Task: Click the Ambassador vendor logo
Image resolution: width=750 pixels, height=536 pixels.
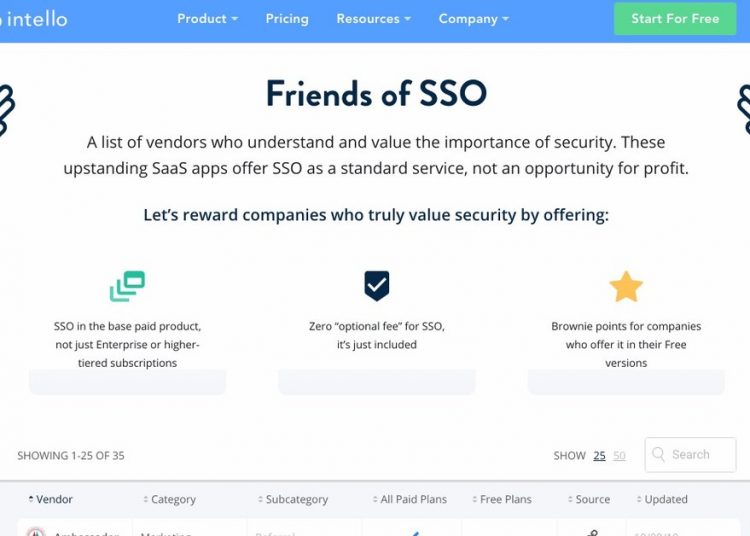Action: coord(36,533)
